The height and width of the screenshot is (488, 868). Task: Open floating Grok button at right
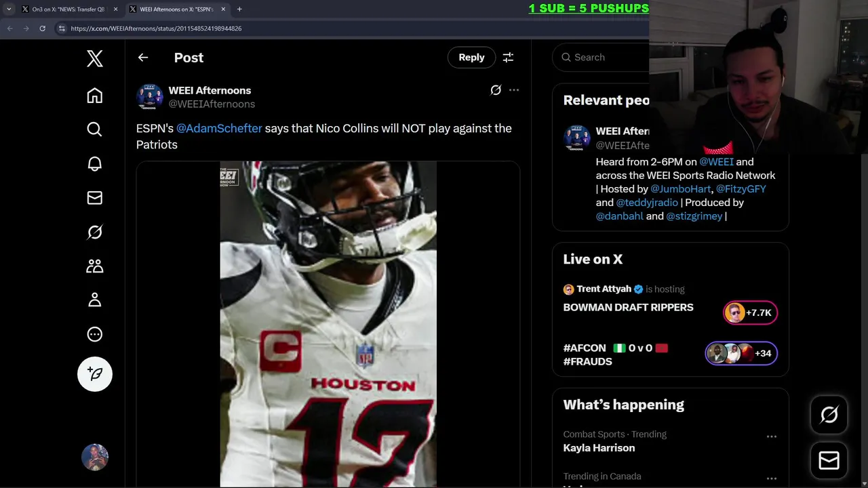tap(829, 415)
